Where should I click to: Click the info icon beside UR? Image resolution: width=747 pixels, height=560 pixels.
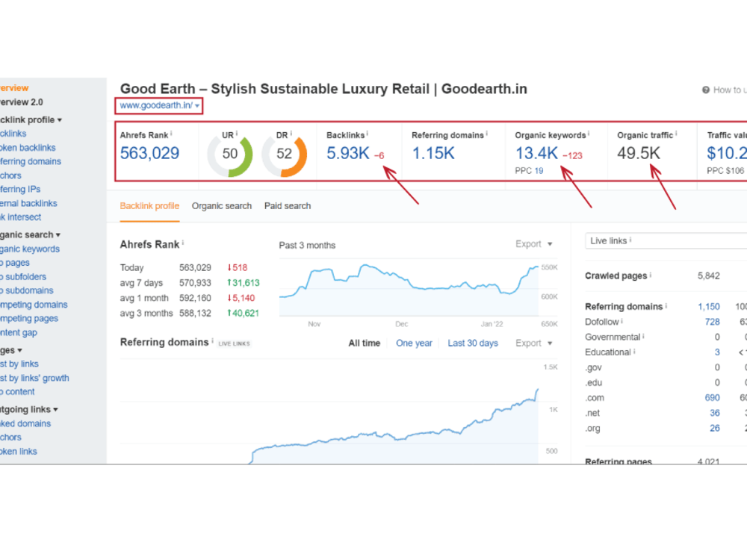click(237, 134)
